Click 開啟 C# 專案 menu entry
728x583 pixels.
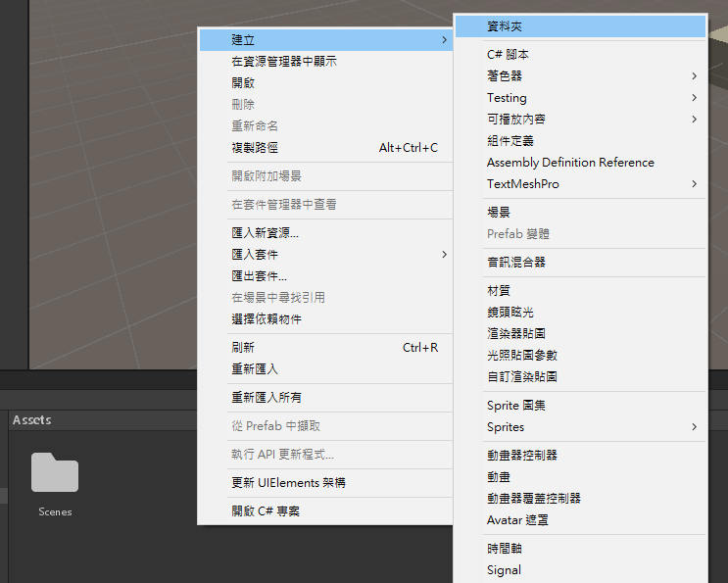[x=266, y=511]
